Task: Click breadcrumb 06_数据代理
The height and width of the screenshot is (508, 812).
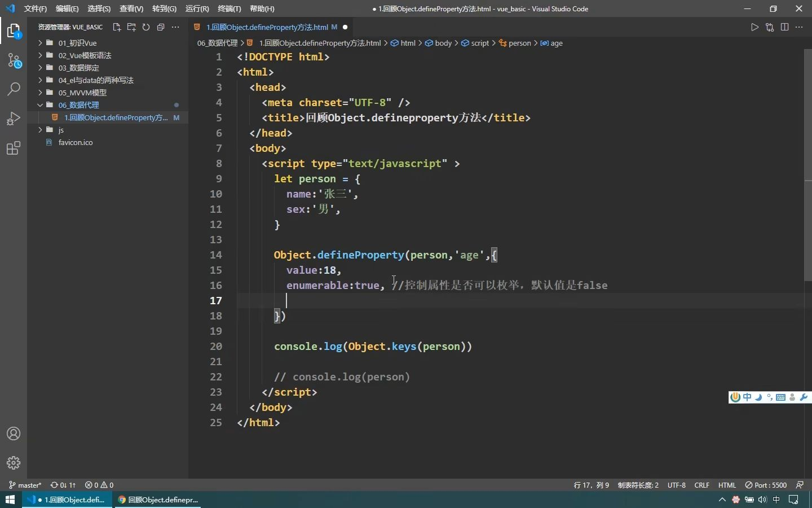Action: point(218,43)
